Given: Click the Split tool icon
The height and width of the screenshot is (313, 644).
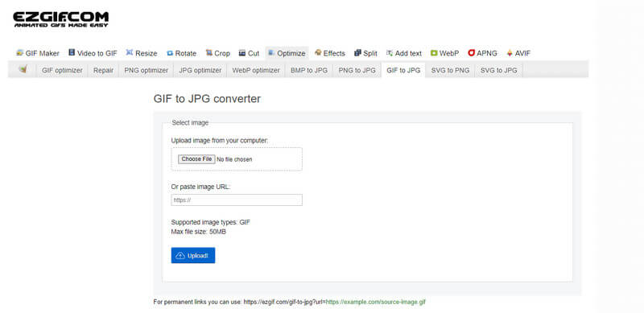Looking at the screenshot, I should pos(357,52).
